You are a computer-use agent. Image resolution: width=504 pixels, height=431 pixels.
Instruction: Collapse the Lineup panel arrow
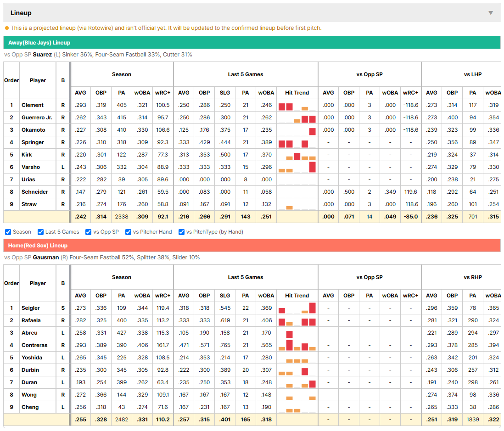click(x=491, y=13)
